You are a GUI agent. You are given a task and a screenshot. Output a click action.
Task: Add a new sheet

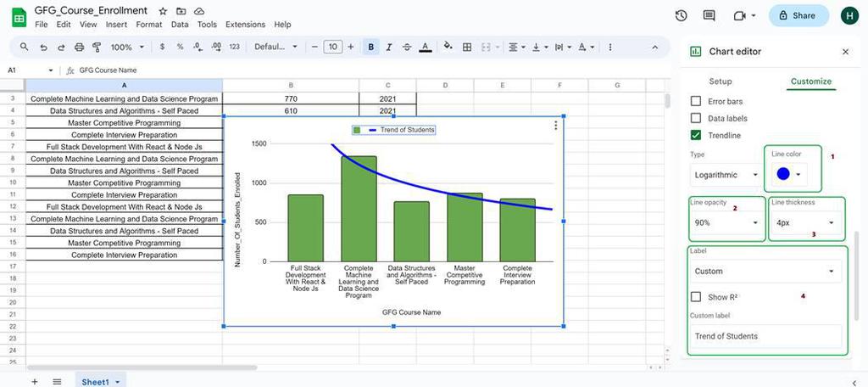[34, 381]
